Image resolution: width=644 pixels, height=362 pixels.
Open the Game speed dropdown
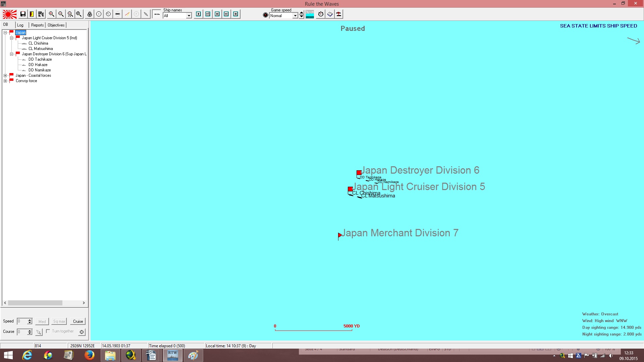point(295,15)
